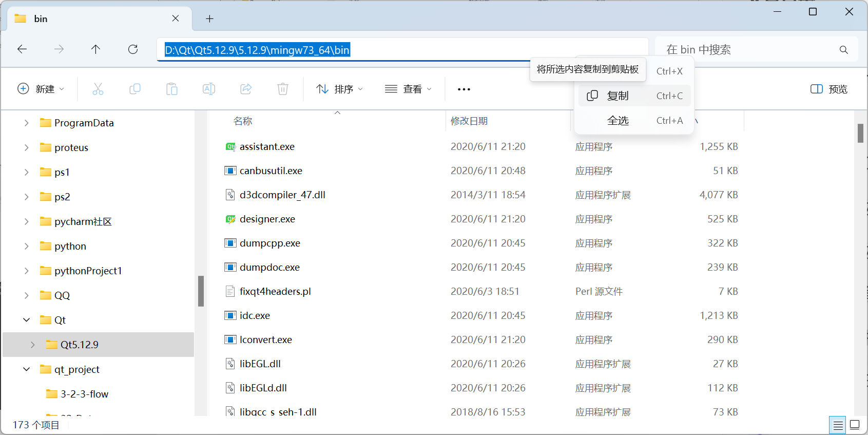This screenshot has height=435, width=868.
Task: Select python folder in the tree
Action: point(70,246)
